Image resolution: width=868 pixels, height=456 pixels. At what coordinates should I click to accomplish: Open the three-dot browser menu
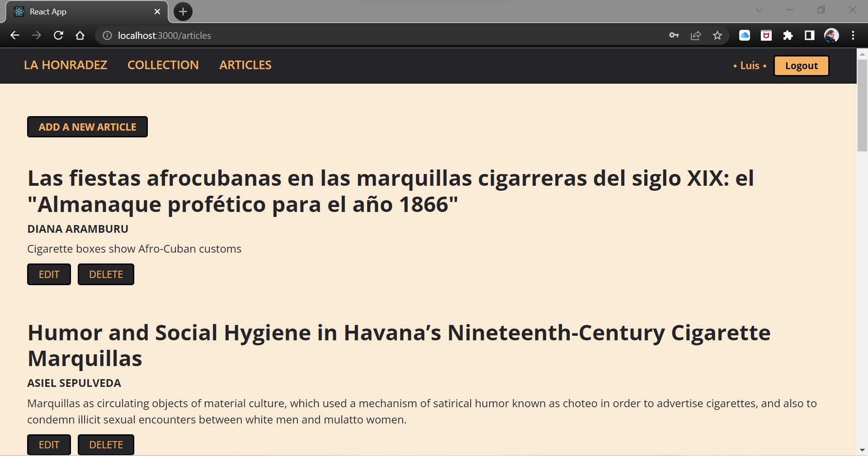(854, 35)
